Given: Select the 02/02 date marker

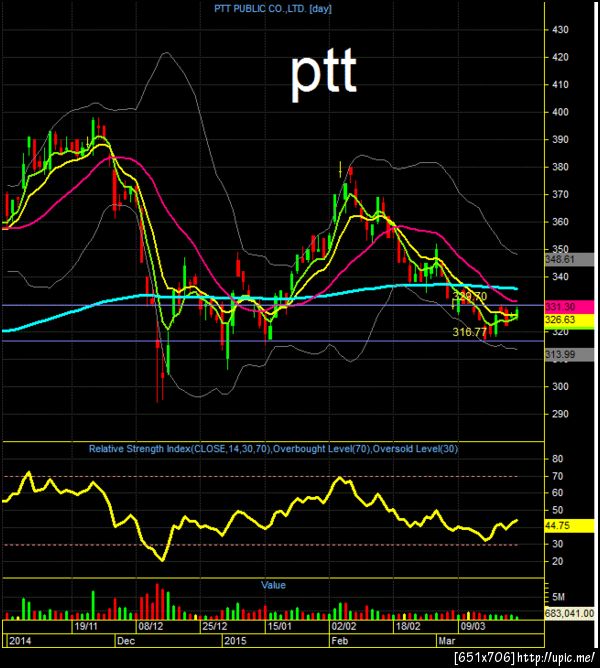Looking at the screenshot, I should pos(343,626).
